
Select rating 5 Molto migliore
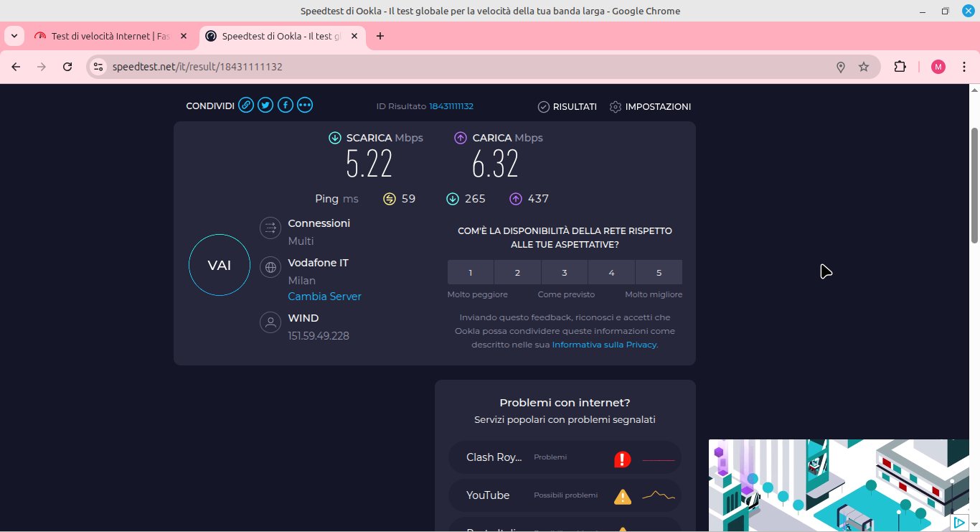pyautogui.click(x=659, y=273)
